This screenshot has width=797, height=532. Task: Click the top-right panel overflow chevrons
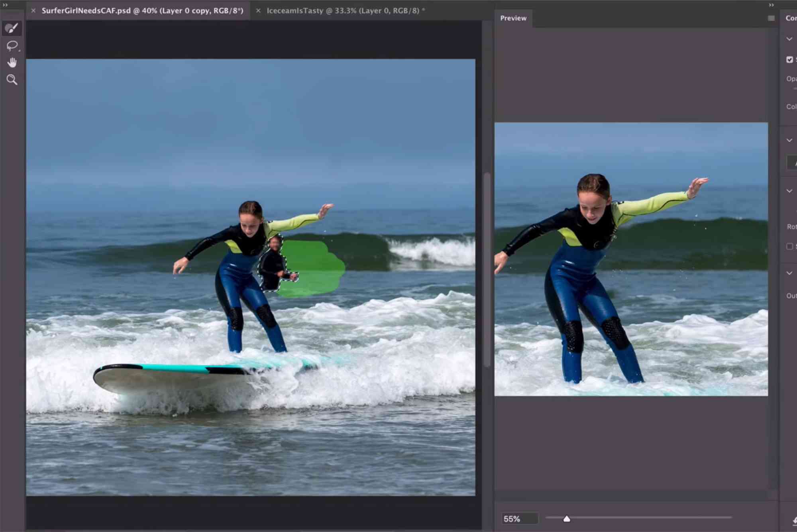(771, 4)
